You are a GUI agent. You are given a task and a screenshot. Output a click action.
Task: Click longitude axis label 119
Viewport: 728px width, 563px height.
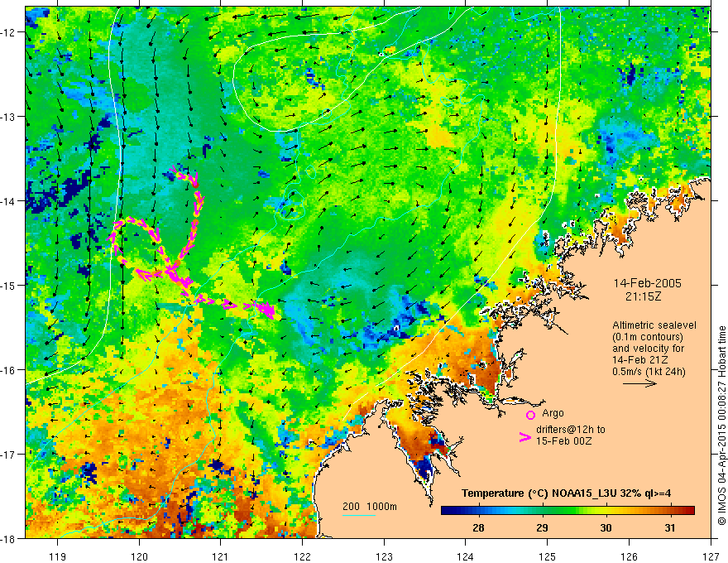[x=58, y=556]
